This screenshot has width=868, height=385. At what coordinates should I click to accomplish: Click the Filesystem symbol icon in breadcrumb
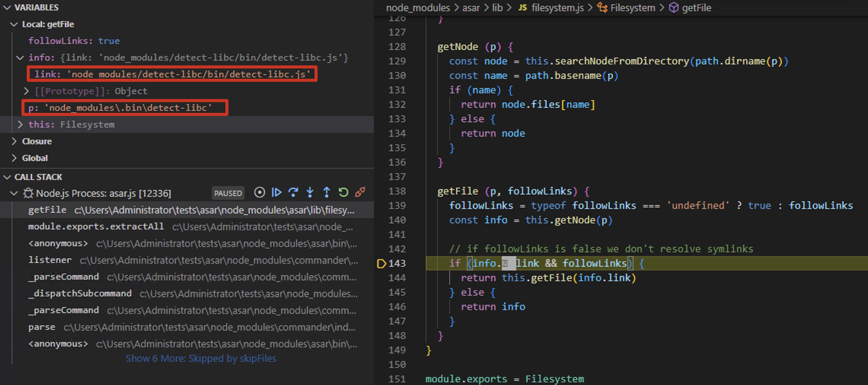tap(602, 8)
